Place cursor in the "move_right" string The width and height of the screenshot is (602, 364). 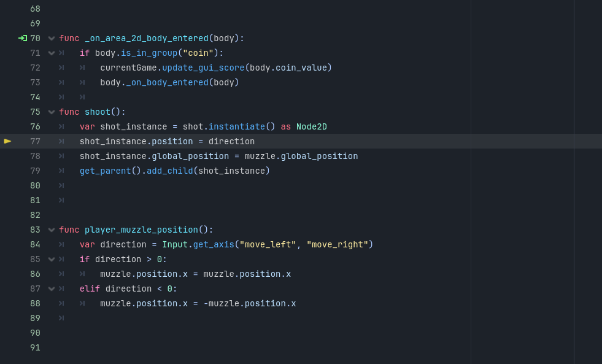click(x=338, y=244)
